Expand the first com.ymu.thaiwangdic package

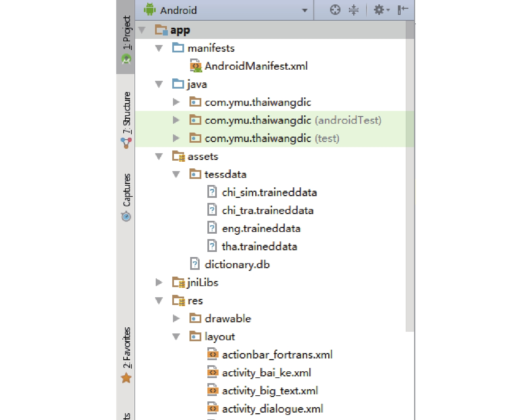click(176, 102)
